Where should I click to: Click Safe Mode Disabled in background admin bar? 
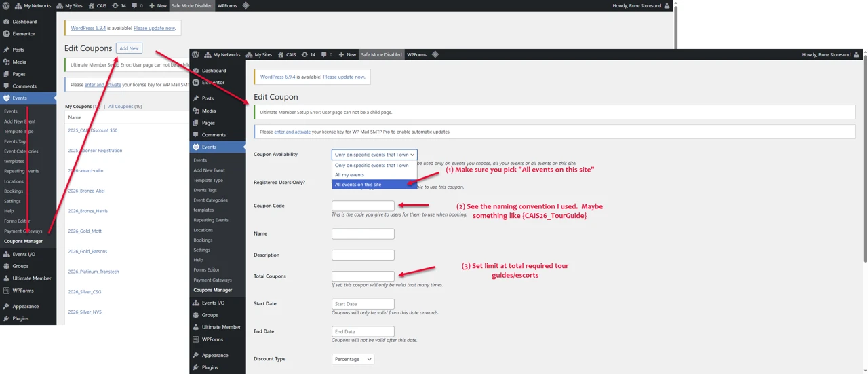[x=192, y=5]
